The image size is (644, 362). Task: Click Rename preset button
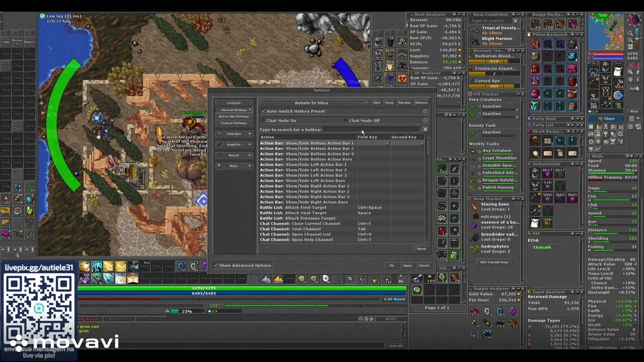click(x=405, y=103)
